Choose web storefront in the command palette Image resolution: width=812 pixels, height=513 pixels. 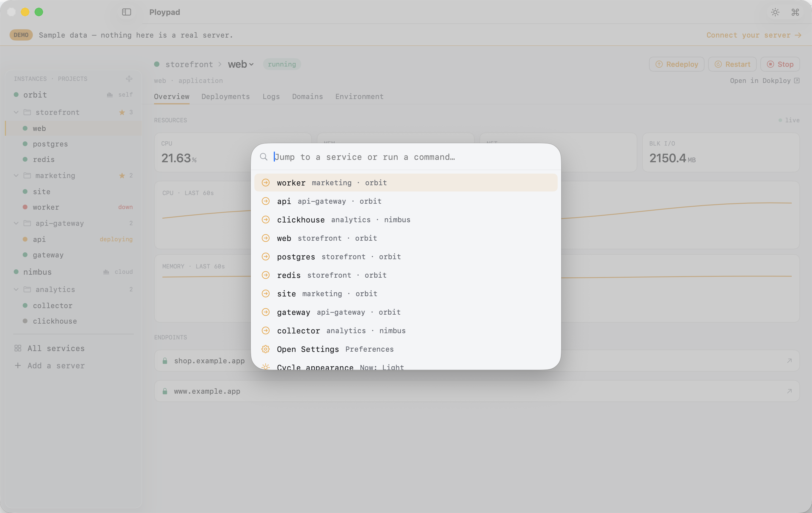point(406,238)
